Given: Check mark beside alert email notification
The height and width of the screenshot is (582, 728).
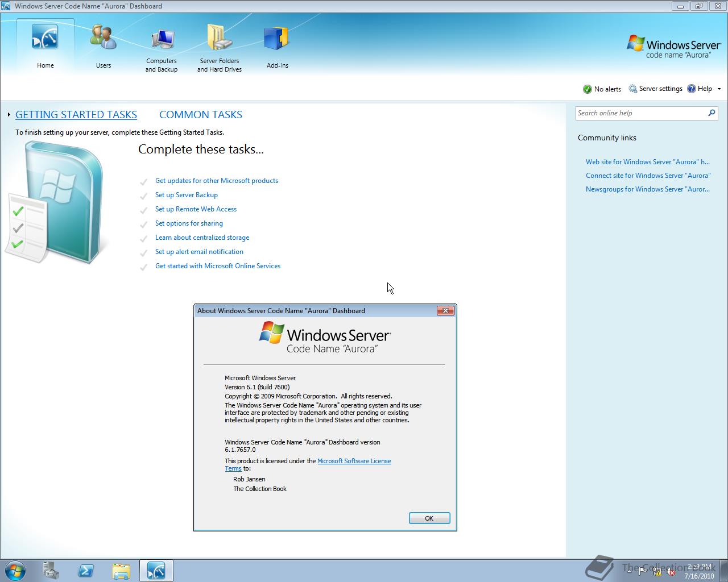Looking at the screenshot, I should [x=144, y=253].
